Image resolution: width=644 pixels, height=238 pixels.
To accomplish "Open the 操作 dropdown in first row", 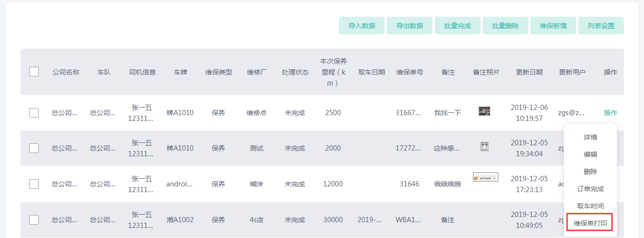I will point(610,113).
